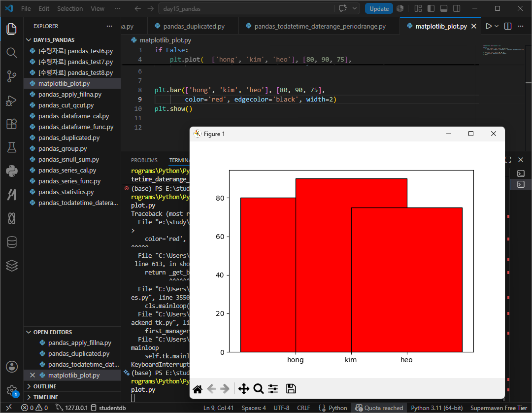Reset the figure view with the Home icon
Screen dimensions: 532x413
[198, 389]
